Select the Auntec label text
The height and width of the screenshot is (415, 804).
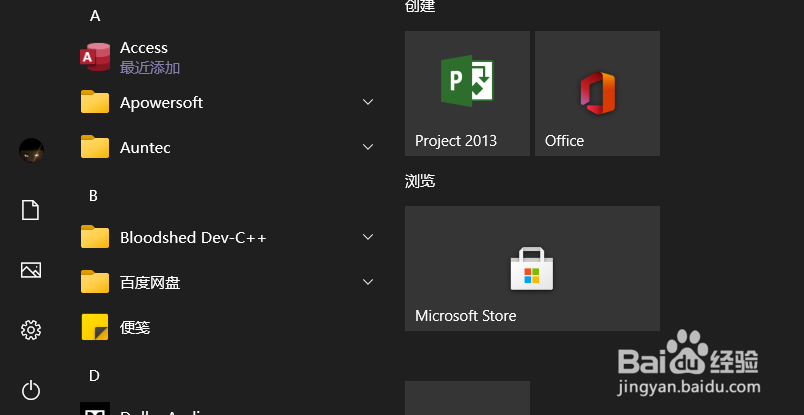145,148
